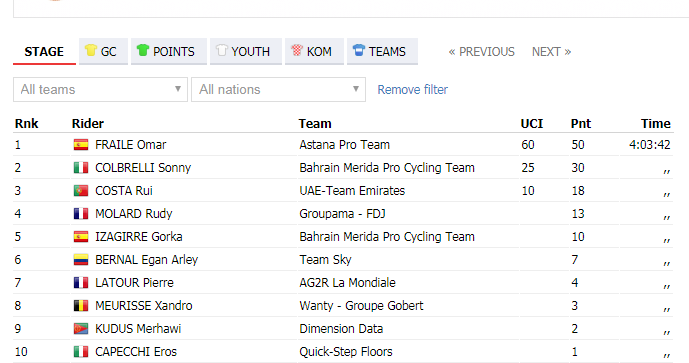689x363 pixels.
Task: Open the All teams dropdown
Action: (x=101, y=90)
